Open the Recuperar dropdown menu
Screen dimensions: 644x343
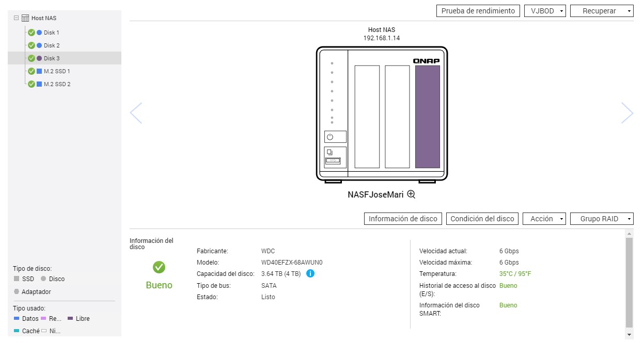(602, 11)
